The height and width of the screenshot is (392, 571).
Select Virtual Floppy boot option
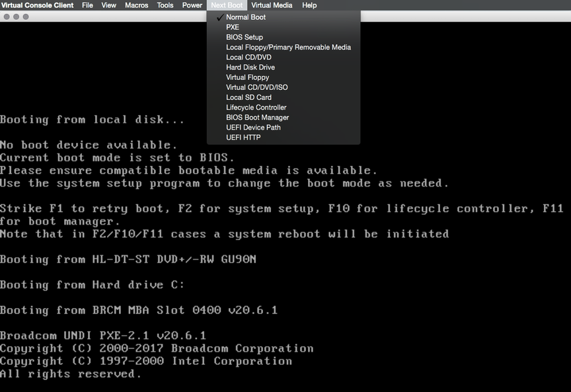284,77
